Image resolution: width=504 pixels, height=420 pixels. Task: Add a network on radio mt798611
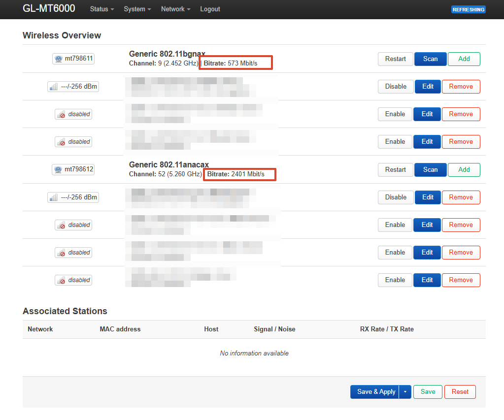pos(464,59)
